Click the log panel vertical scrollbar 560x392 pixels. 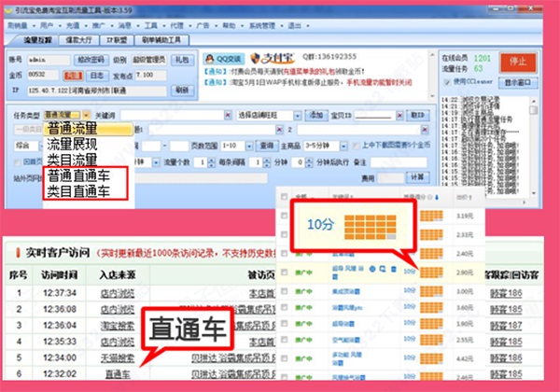pos(534,147)
